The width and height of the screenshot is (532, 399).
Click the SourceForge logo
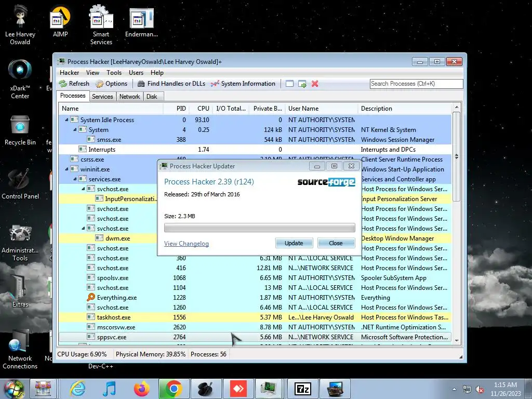(x=326, y=182)
